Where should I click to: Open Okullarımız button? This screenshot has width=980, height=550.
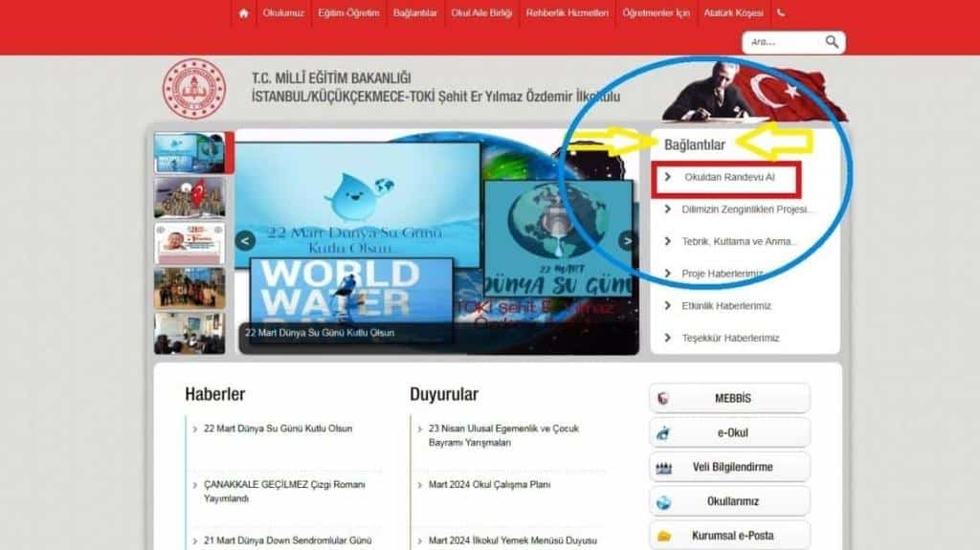730,501
